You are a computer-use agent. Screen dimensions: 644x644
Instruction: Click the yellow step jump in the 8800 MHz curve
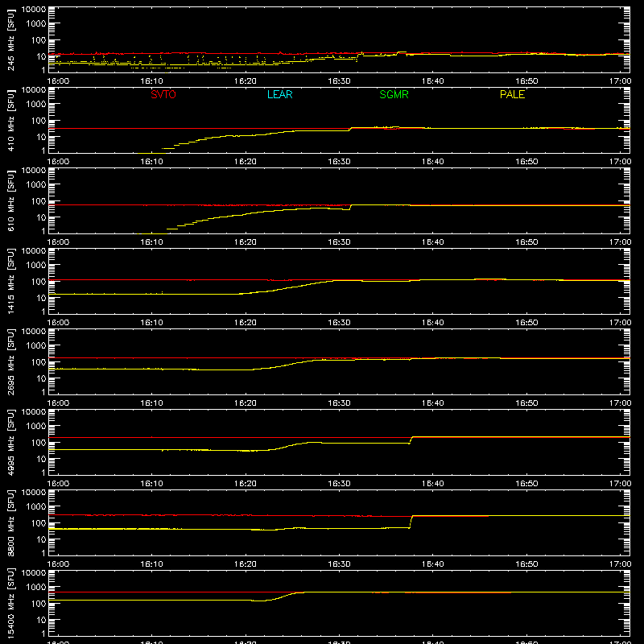(x=411, y=522)
